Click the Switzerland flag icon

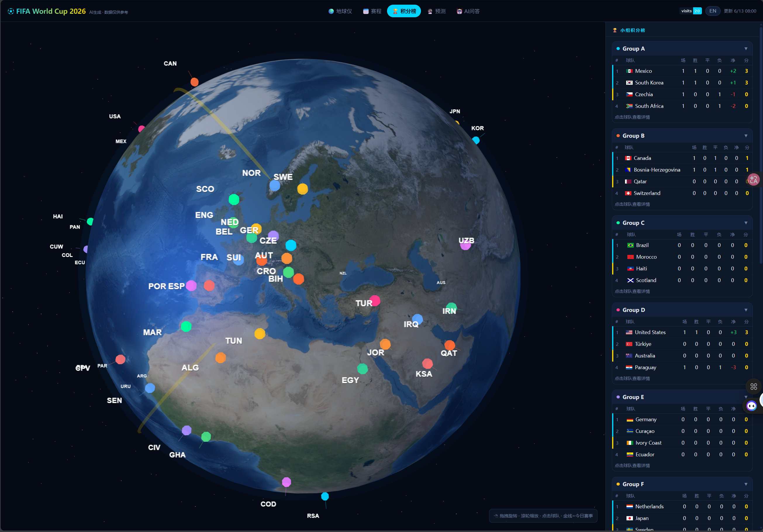628,193
